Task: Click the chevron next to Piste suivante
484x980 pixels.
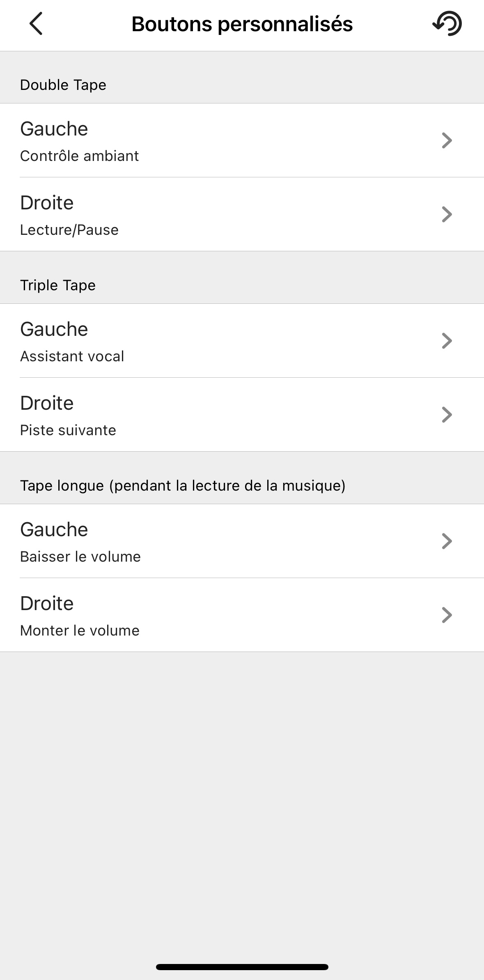Action: (447, 415)
